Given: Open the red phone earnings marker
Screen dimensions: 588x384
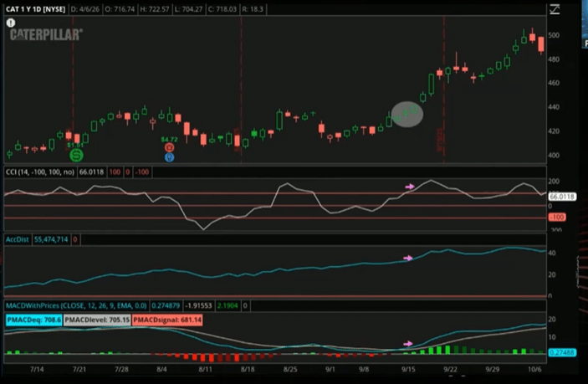Looking at the screenshot, I should click(170, 147).
